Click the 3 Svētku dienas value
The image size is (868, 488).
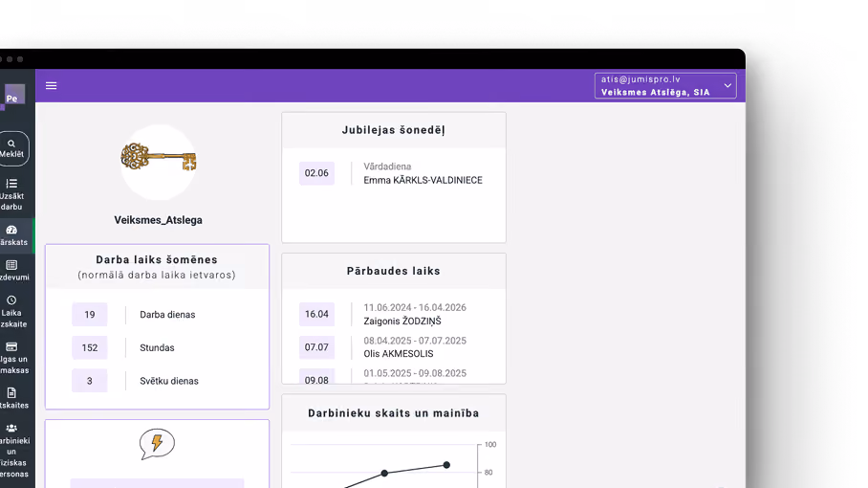pos(90,381)
